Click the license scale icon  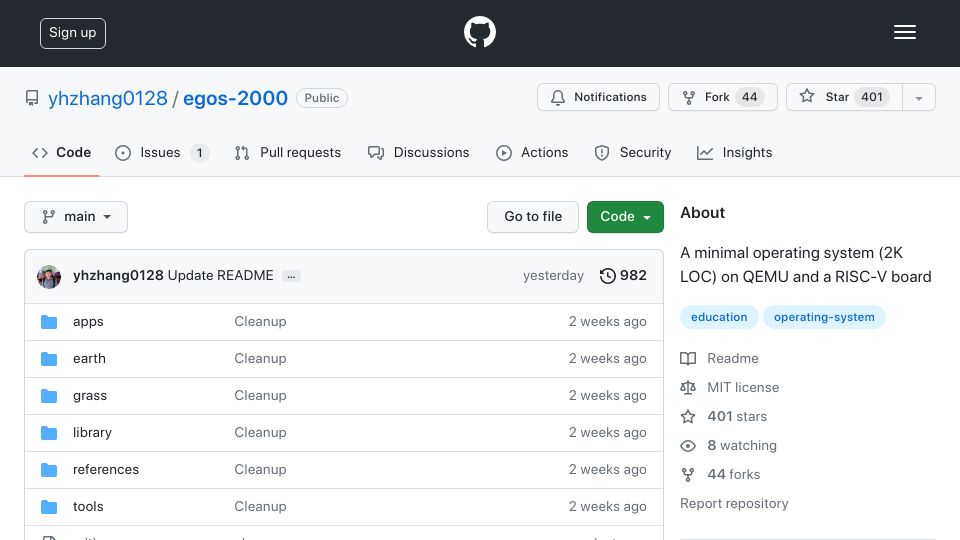tap(688, 388)
